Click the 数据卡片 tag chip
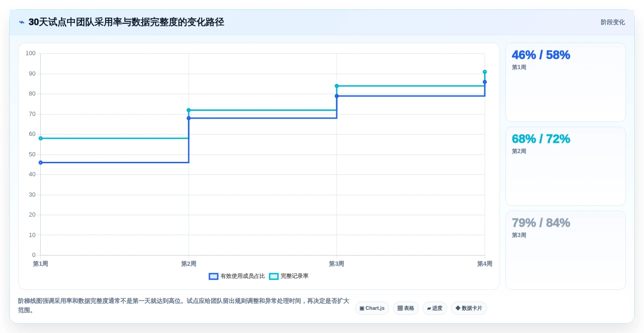This screenshot has height=333, width=644. click(469, 308)
